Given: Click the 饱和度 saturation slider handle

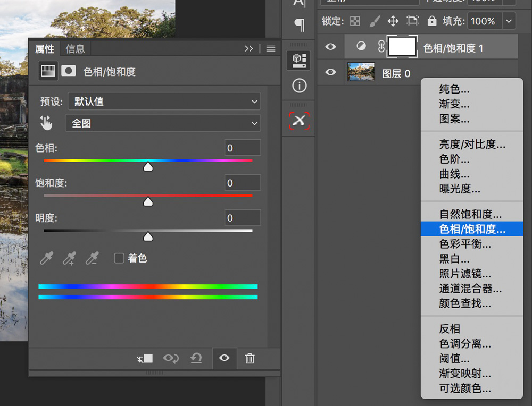Looking at the screenshot, I should click(148, 201).
